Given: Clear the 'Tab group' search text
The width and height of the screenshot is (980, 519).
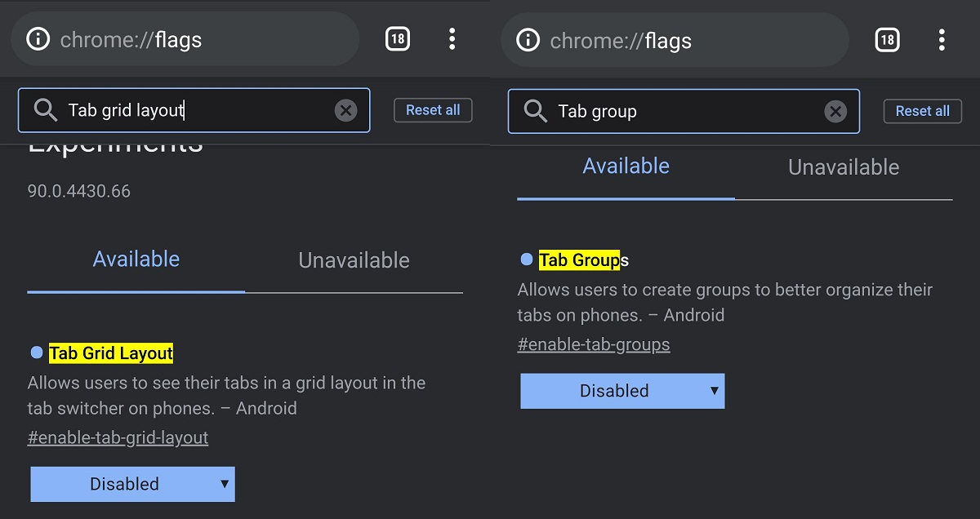Looking at the screenshot, I should coord(835,111).
